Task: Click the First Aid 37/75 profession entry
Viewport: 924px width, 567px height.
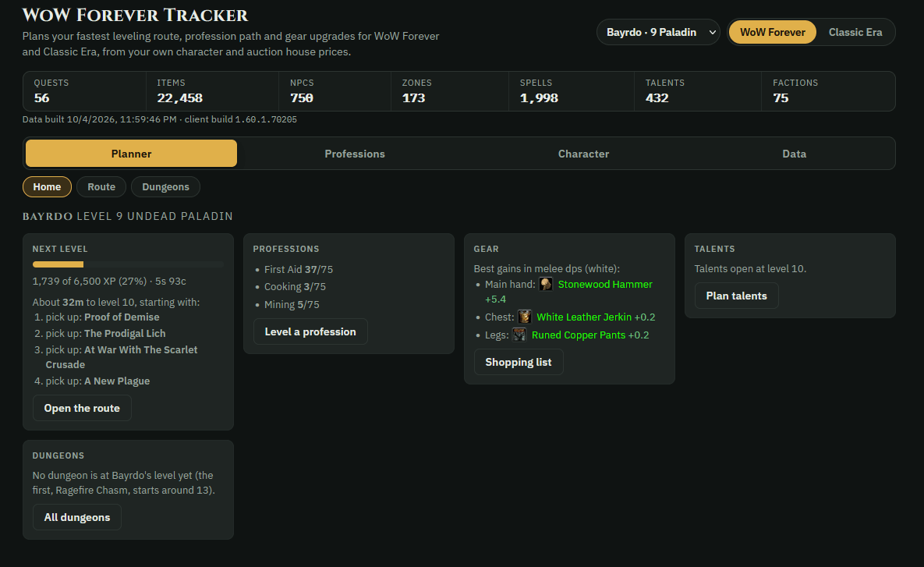Action: pyautogui.click(x=299, y=269)
